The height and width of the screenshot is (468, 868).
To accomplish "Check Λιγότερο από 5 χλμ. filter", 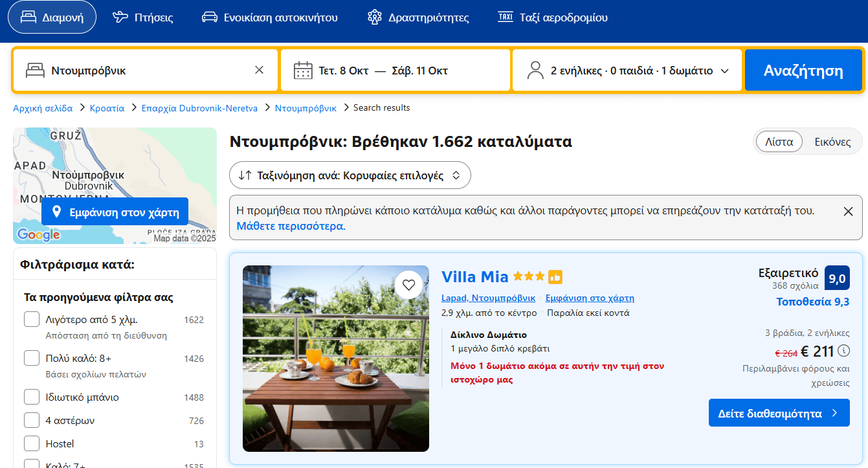I will click(32, 319).
